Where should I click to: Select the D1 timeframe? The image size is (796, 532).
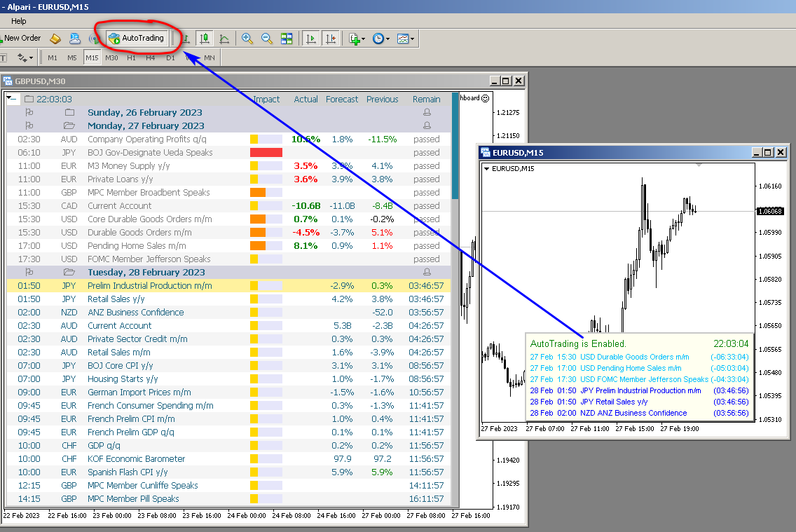tap(170, 58)
